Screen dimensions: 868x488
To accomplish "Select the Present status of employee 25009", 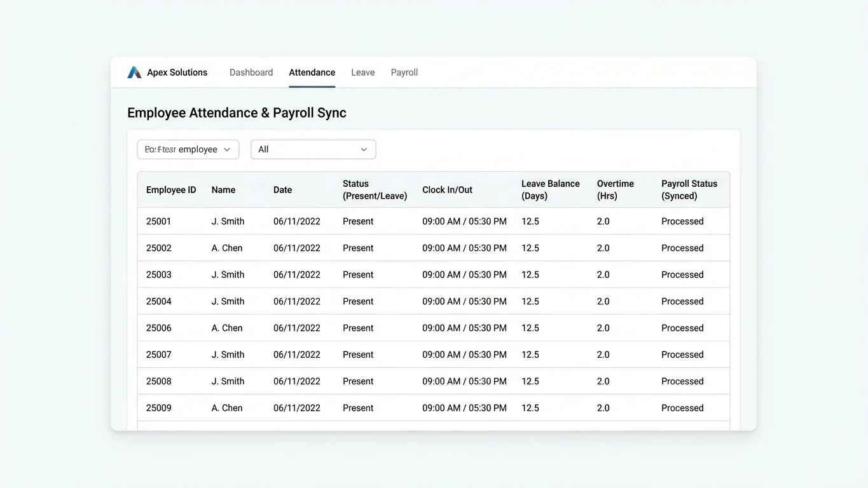I will [357, 408].
